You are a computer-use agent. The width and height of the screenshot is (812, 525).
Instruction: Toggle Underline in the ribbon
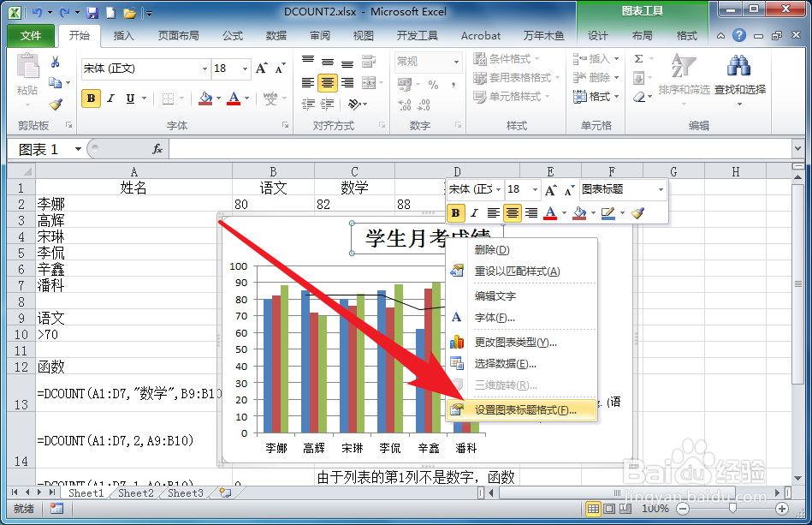pyautogui.click(x=131, y=98)
